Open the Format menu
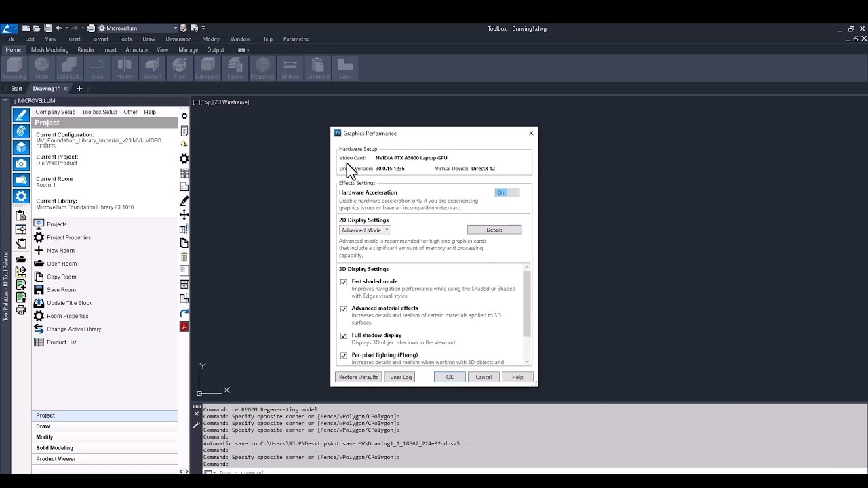The height and width of the screenshot is (488, 868). pyautogui.click(x=100, y=39)
